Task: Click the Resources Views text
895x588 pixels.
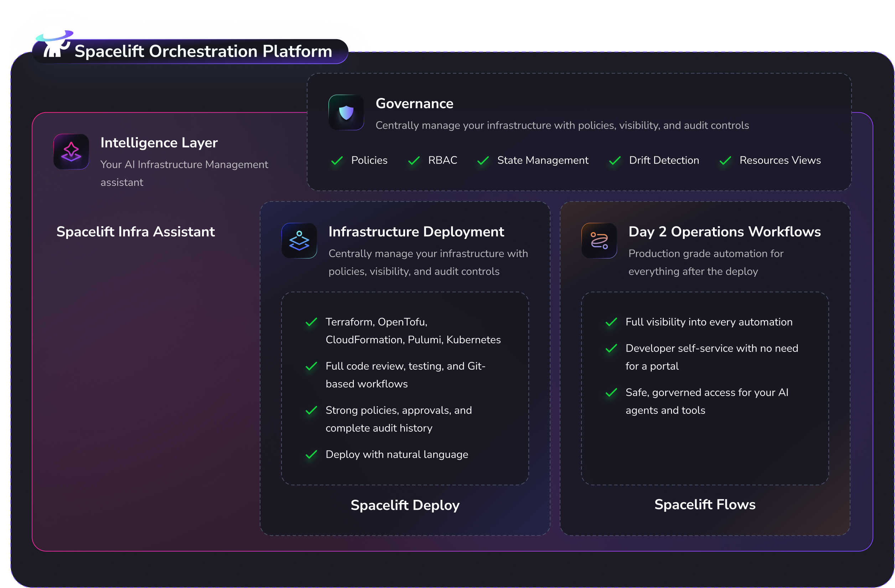Action: (780, 160)
